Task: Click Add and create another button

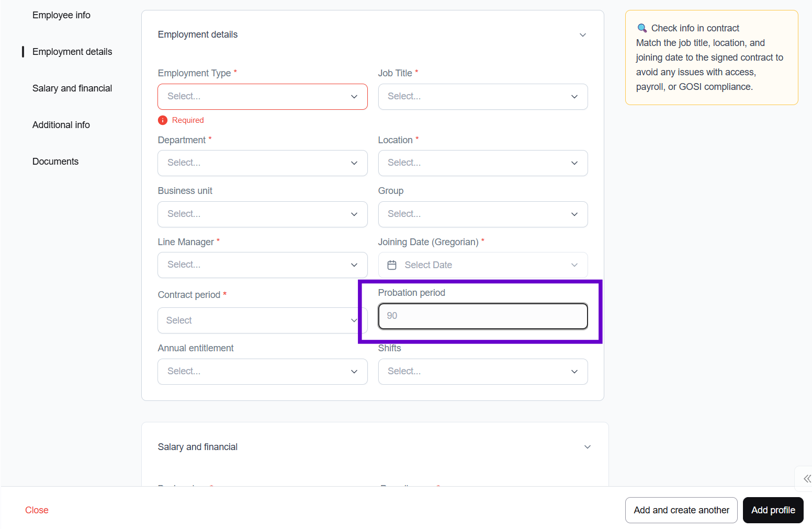Action: point(681,510)
